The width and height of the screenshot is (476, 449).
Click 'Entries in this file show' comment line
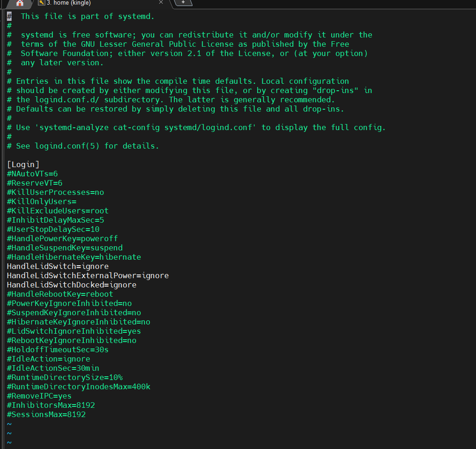178,81
